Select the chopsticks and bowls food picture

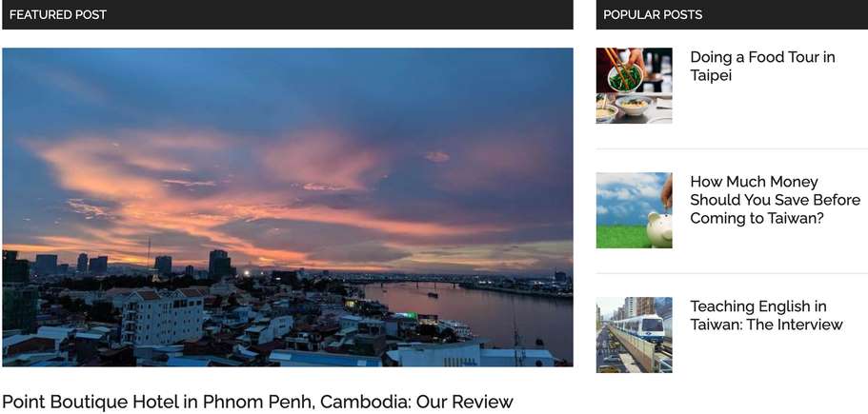tap(634, 86)
